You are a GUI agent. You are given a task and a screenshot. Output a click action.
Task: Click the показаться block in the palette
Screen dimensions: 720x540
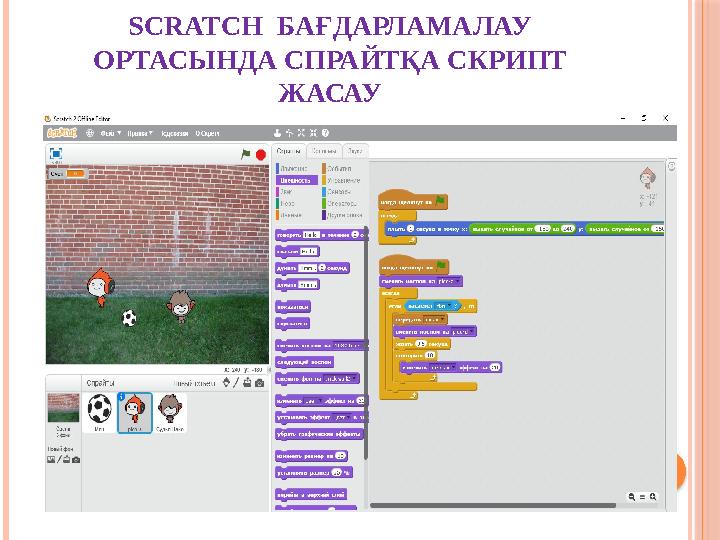(x=293, y=307)
